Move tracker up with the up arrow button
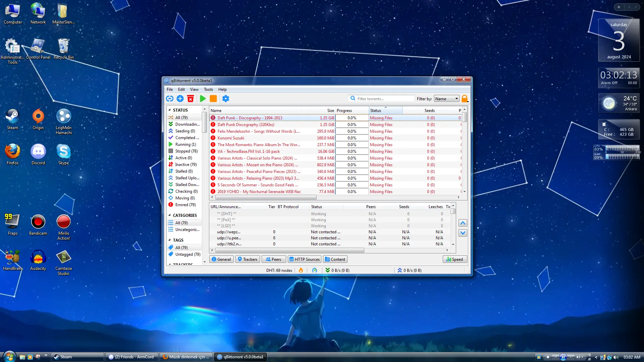The image size is (644, 362). [x=463, y=223]
